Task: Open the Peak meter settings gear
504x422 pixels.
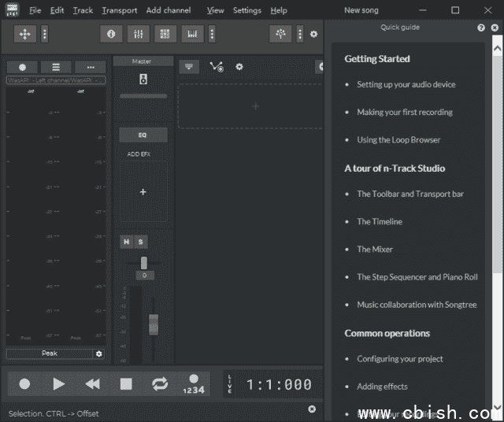Action: (x=99, y=354)
